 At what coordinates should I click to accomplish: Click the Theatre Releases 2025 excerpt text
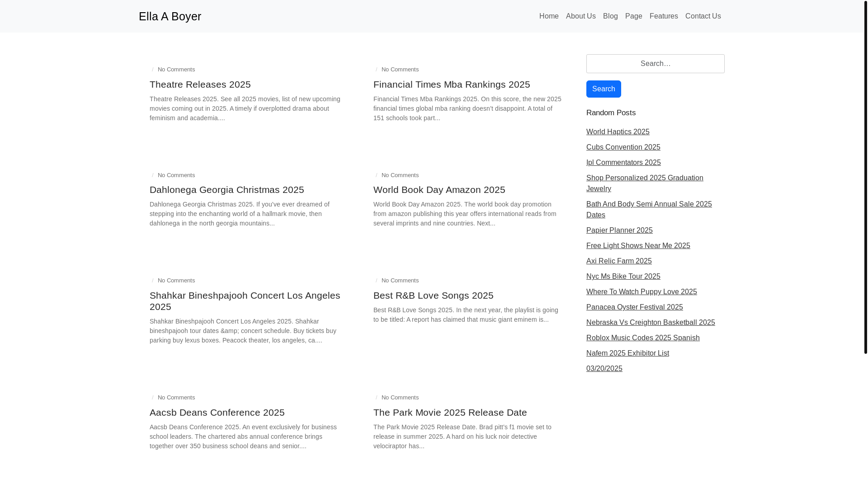pos(245,108)
